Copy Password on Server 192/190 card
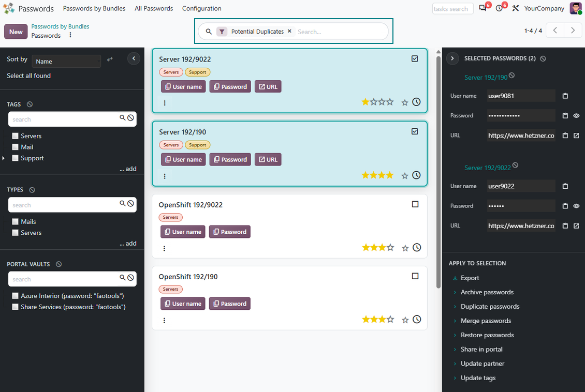The width and height of the screenshot is (585, 392). pos(230,159)
